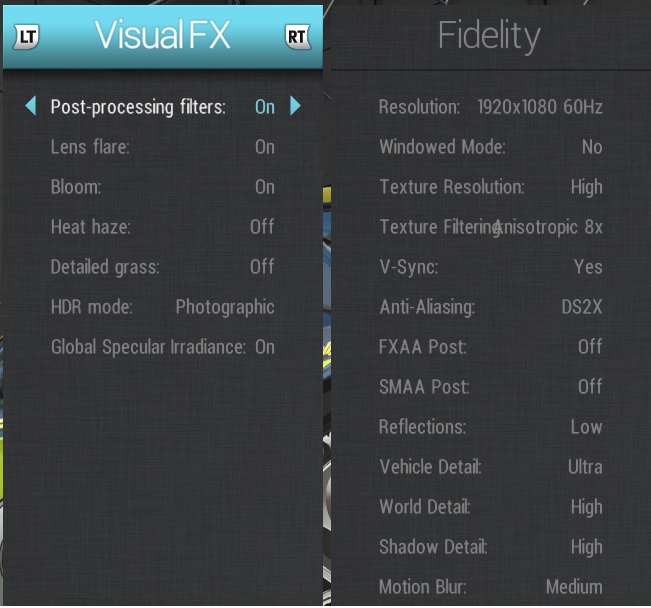
Task: Select the Shadow Detail setting
Action: click(x=490, y=547)
